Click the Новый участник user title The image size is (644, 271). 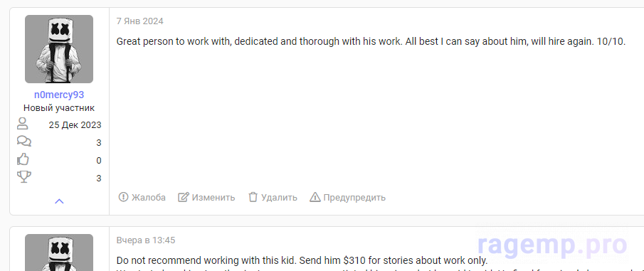[x=59, y=108]
